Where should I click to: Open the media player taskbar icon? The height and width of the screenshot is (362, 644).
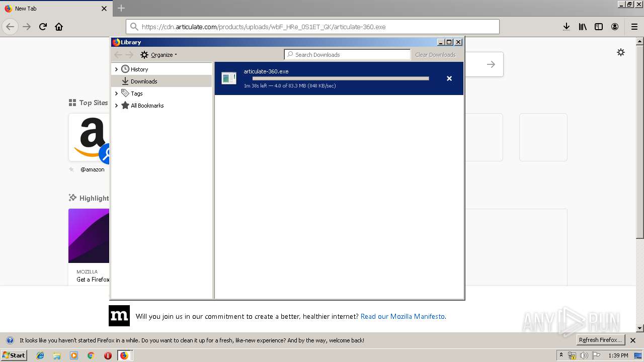(74, 355)
